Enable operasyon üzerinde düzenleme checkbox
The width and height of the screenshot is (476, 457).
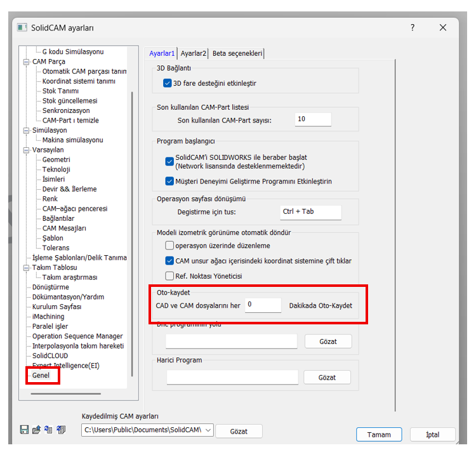[x=169, y=245]
